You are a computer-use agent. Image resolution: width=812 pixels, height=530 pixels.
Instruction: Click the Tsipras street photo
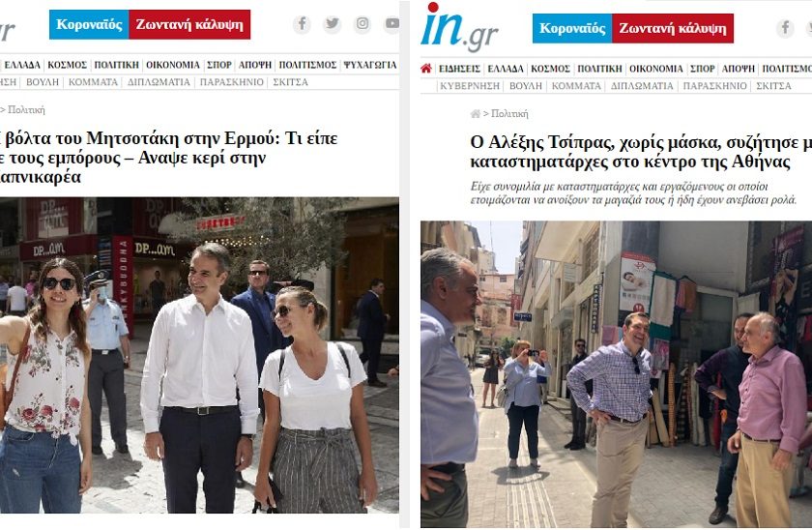(x=617, y=374)
